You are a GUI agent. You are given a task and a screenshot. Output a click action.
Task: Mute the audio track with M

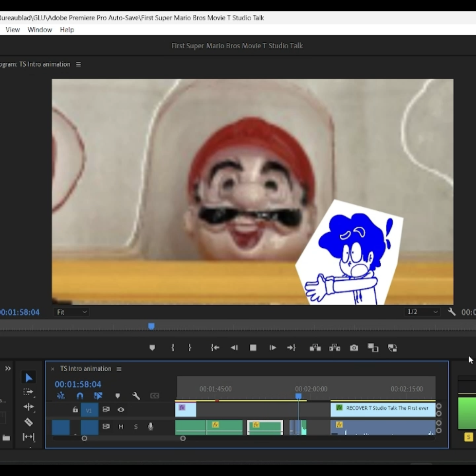(x=121, y=426)
